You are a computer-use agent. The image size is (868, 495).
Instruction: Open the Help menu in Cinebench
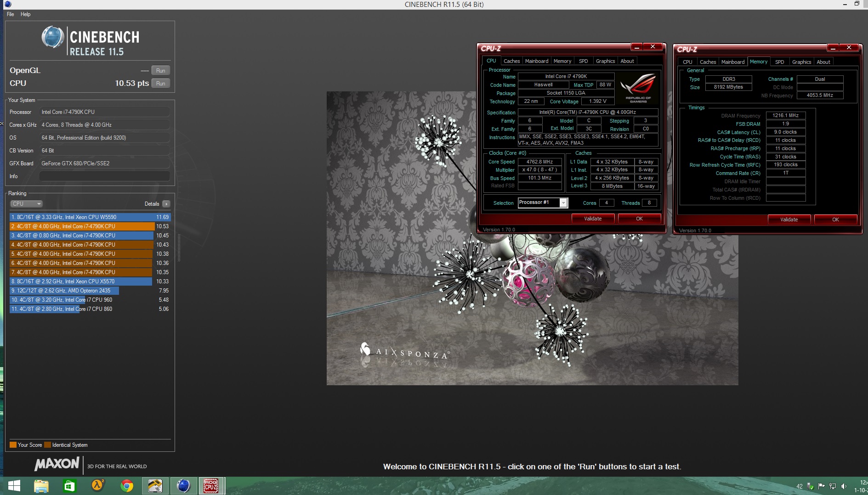(26, 14)
